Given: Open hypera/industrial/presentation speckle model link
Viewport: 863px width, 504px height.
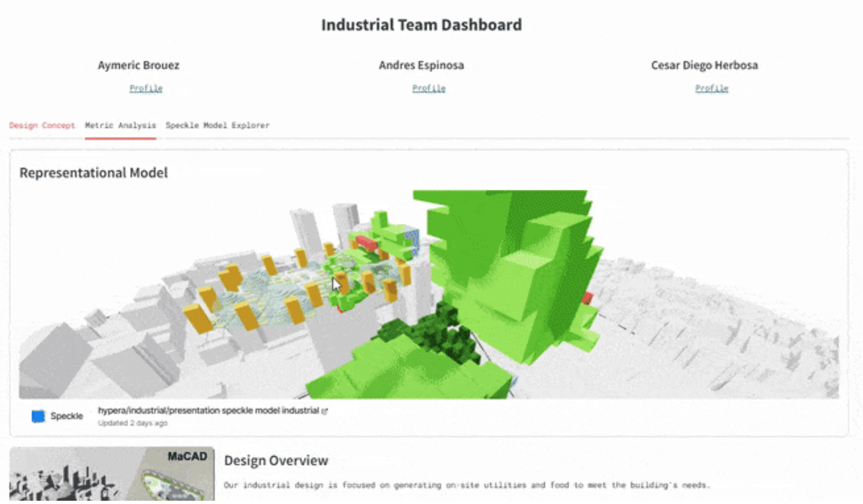Looking at the screenshot, I should click(209, 410).
